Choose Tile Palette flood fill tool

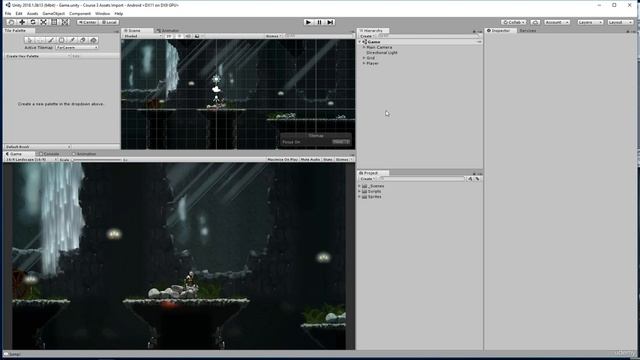coord(93,40)
